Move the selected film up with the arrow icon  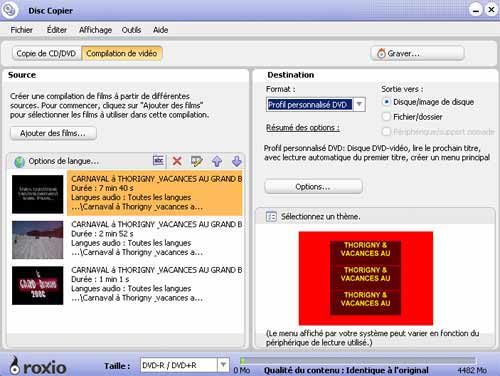[217, 161]
